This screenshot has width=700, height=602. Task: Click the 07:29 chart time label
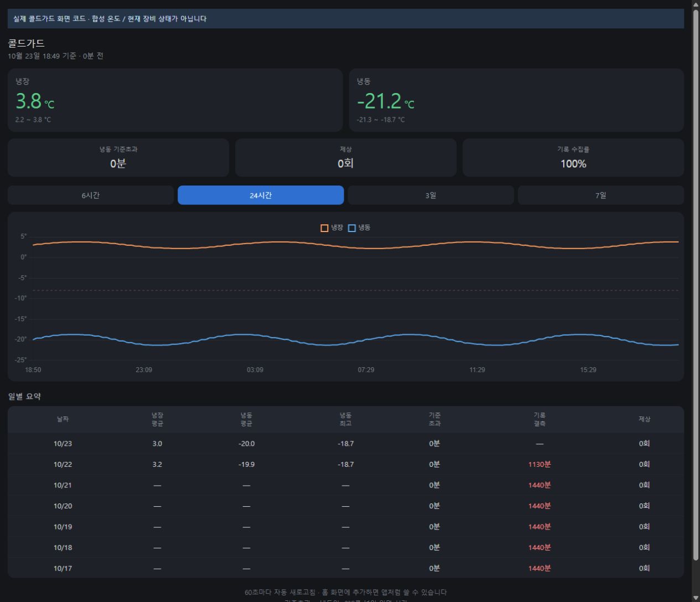point(366,370)
